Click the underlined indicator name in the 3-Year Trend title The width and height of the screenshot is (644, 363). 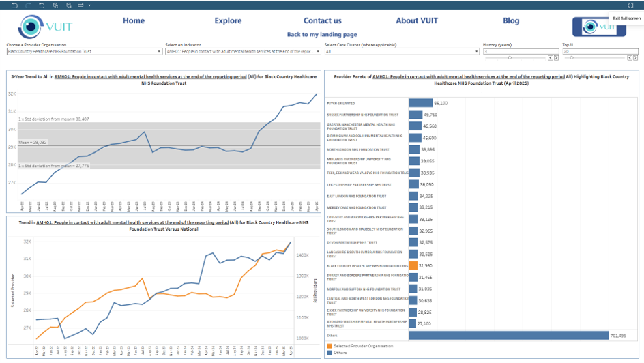(150, 77)
